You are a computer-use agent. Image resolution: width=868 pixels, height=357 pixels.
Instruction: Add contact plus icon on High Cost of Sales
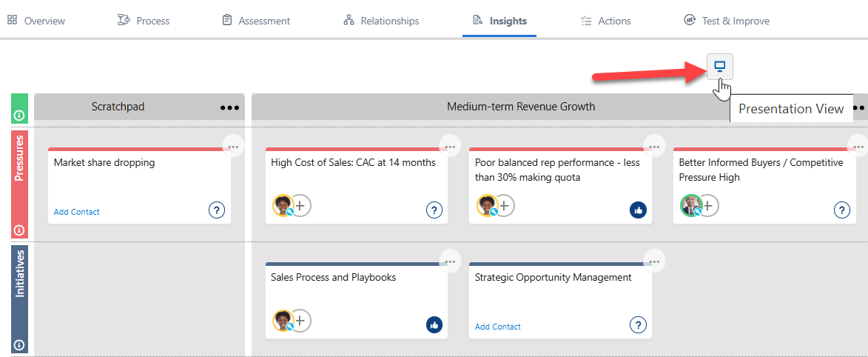[x=300, y=205]
